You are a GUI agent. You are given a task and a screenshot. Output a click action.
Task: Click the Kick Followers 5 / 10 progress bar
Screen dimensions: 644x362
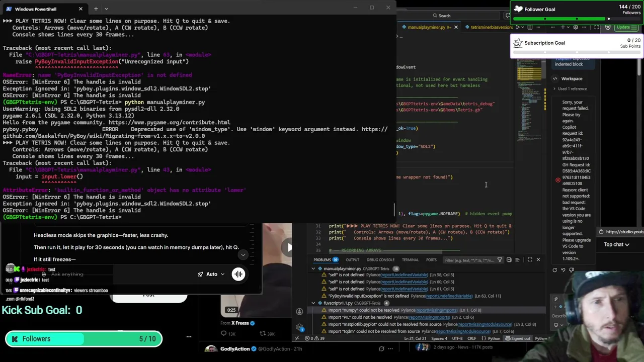(x=84, y=339)
